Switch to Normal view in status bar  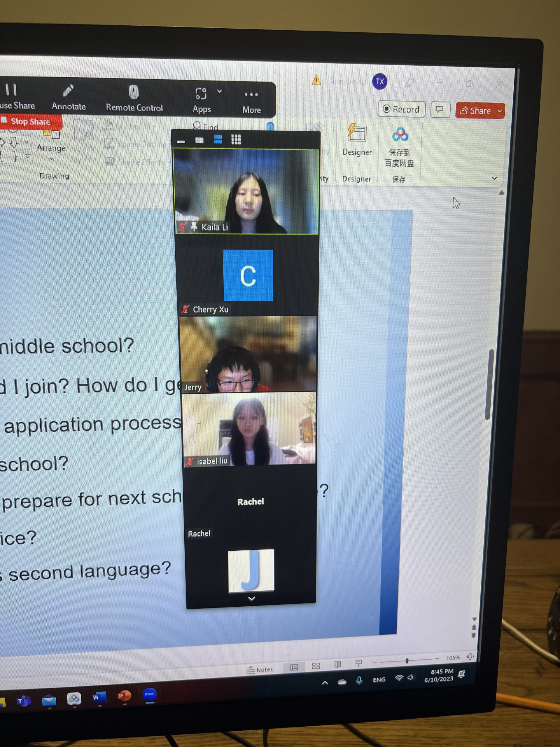click(294, 667)
